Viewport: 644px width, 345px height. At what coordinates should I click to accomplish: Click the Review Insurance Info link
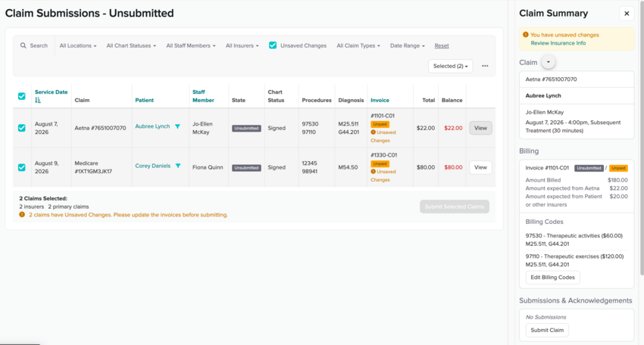558,43
